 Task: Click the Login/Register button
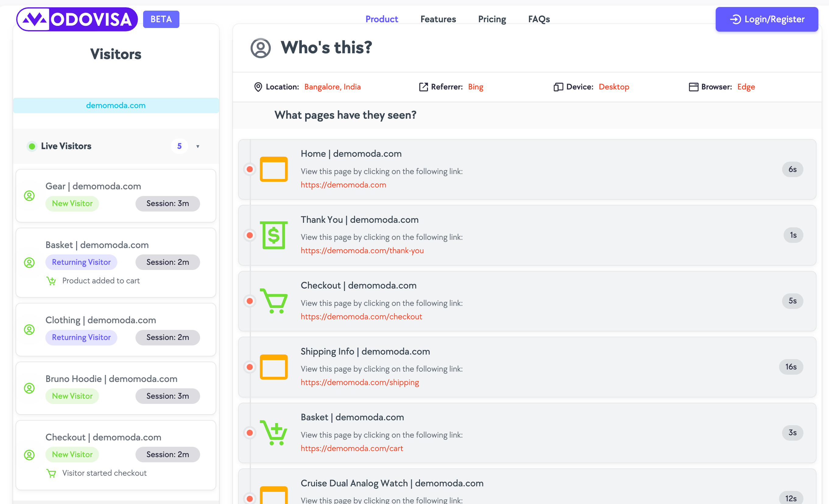(x=767, y=19)
